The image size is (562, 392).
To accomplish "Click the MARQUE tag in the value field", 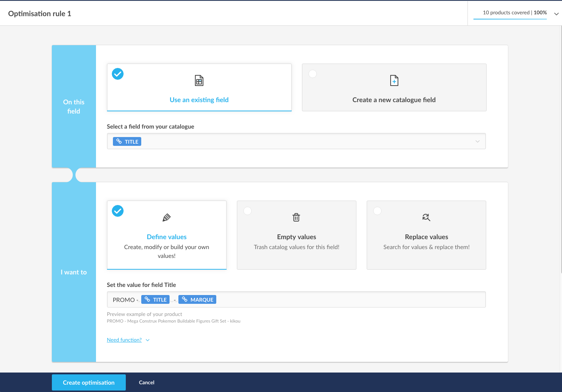I will pyautogui.click(x=197, y=299).
